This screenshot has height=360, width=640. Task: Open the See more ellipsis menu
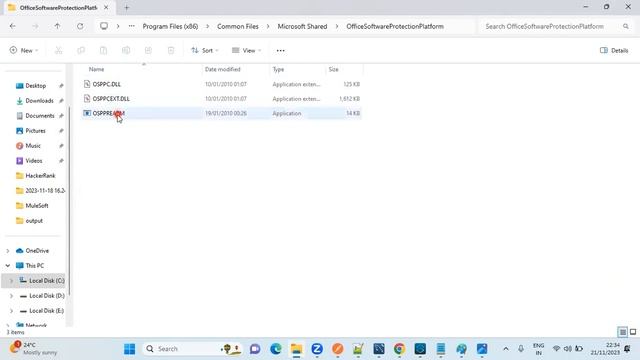280,50
